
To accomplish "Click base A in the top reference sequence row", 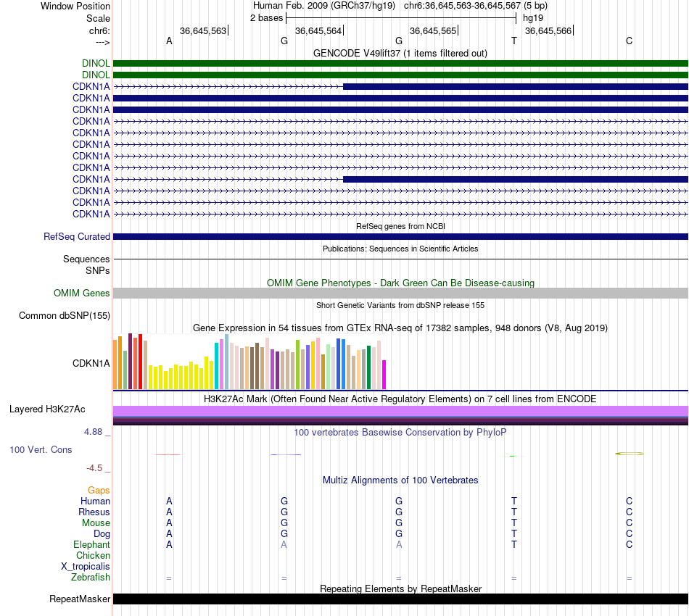I will pos(169,41).
